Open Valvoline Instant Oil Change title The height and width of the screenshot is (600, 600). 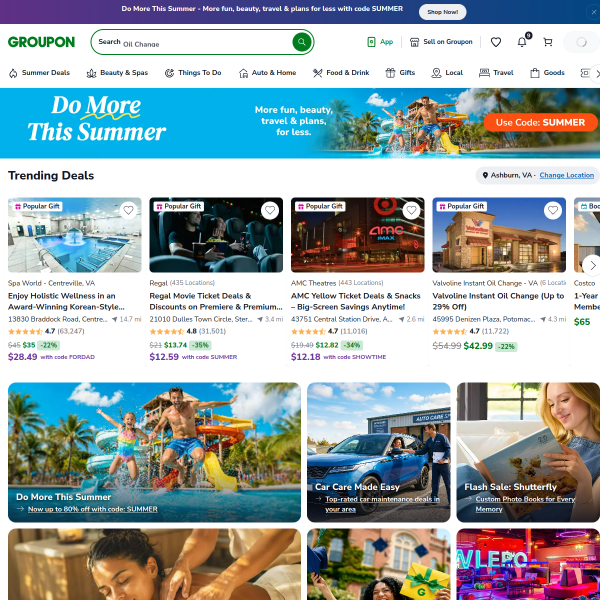pos(498,301)
